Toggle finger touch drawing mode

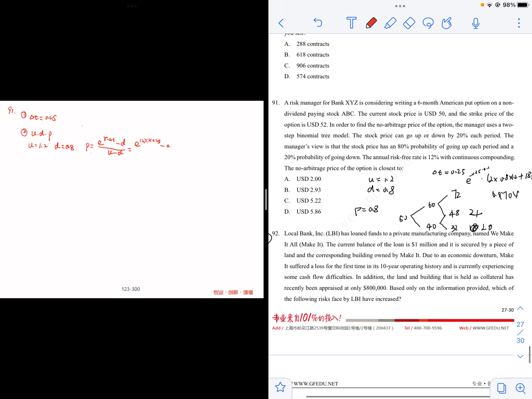(447, 23)
